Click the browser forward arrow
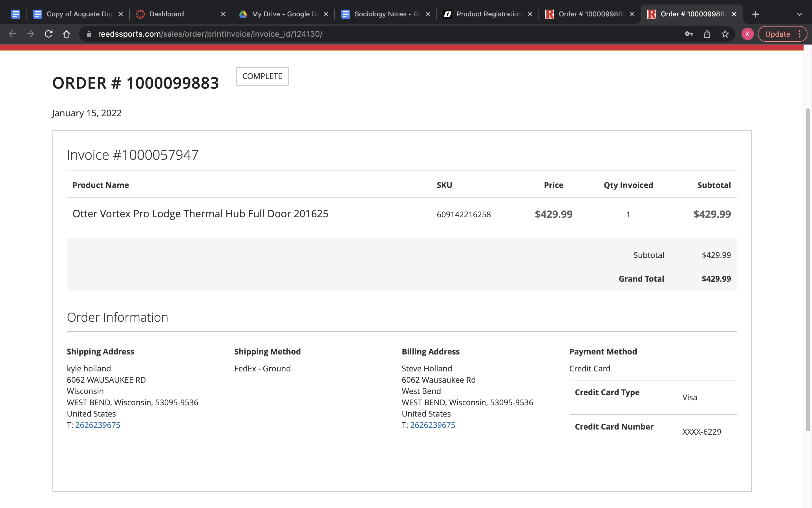 [30, 34]
